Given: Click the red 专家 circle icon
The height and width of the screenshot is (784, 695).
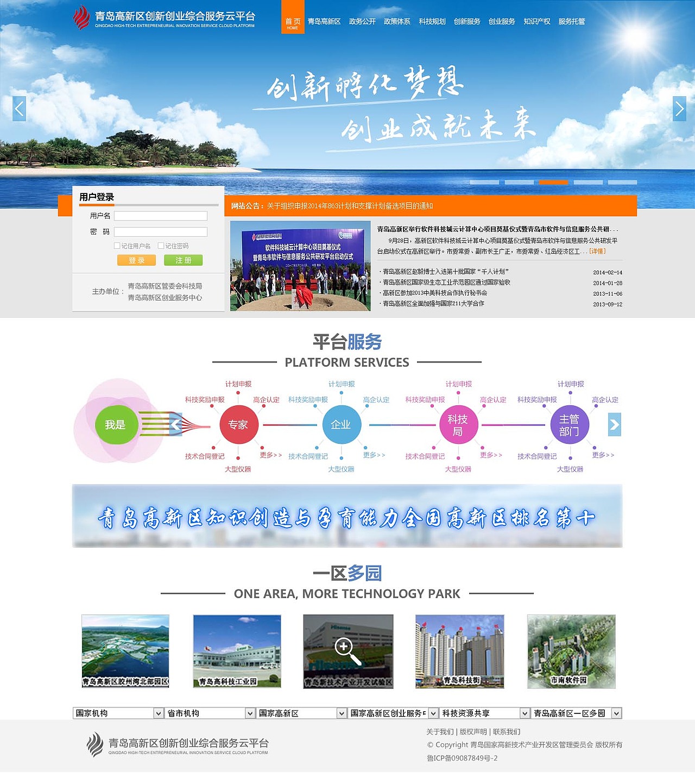Looking at the screenshot, I should [x=238, y=425].
